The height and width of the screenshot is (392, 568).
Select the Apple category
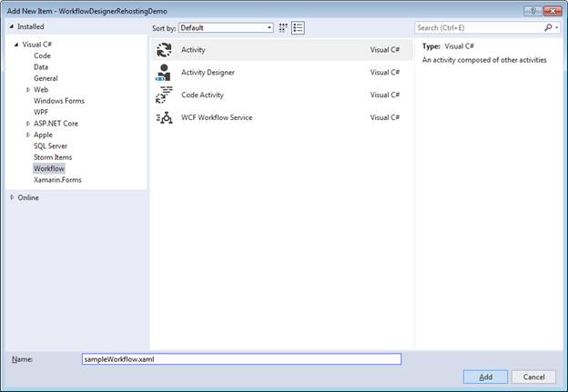pyautogui.click(x=43, y=135)
